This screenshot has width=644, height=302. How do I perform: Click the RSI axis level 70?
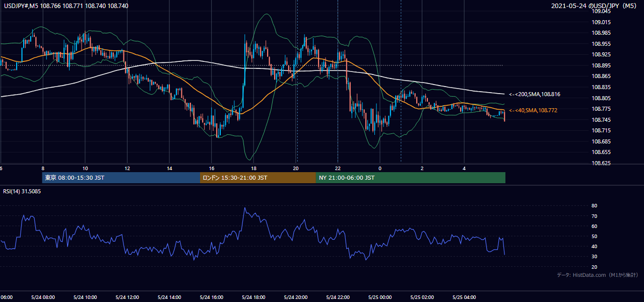(595, 216)
